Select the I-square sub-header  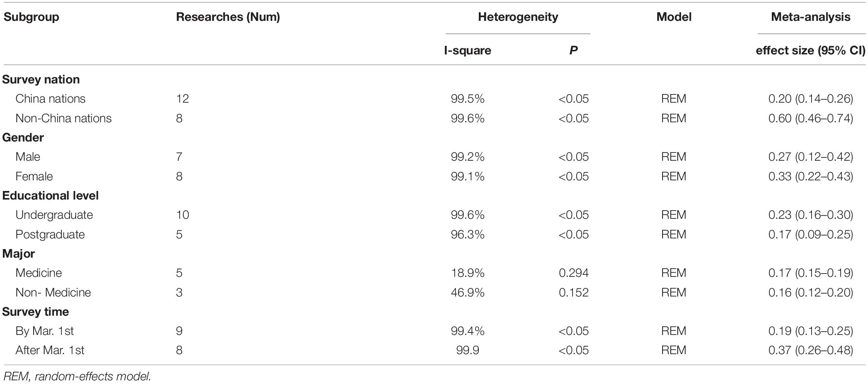pos(468,50)
